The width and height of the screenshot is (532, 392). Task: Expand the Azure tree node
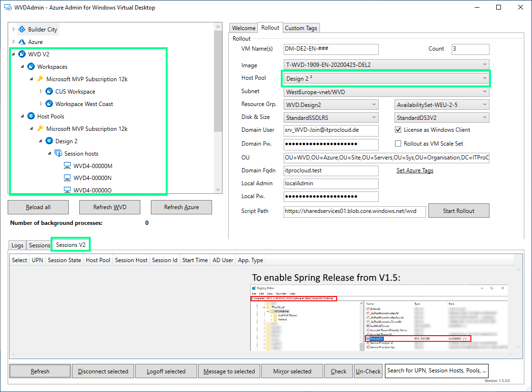(x=13, y=42)
